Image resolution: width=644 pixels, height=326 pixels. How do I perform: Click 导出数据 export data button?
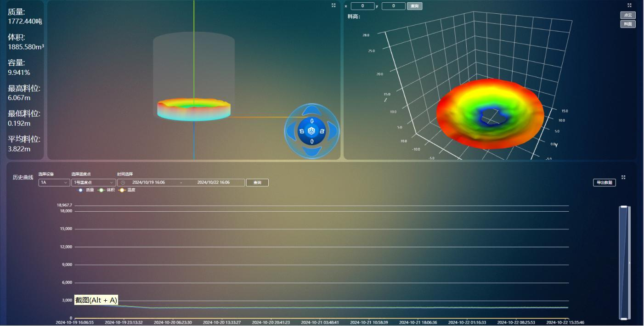[604, 183]
